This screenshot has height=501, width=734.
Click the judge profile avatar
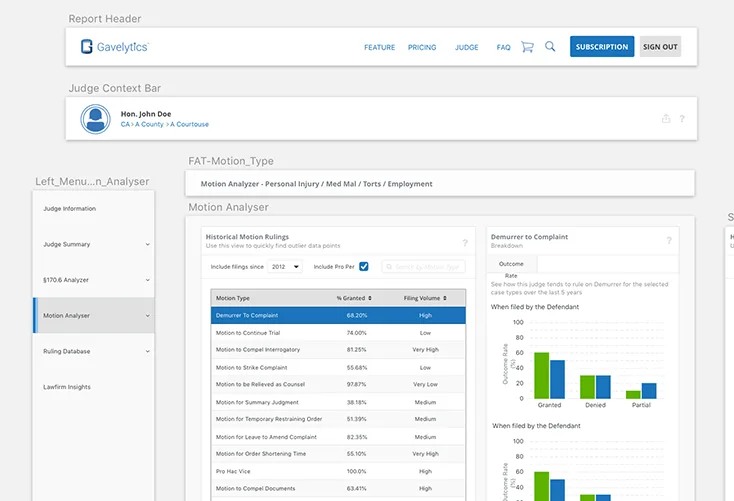click(95, 120)
